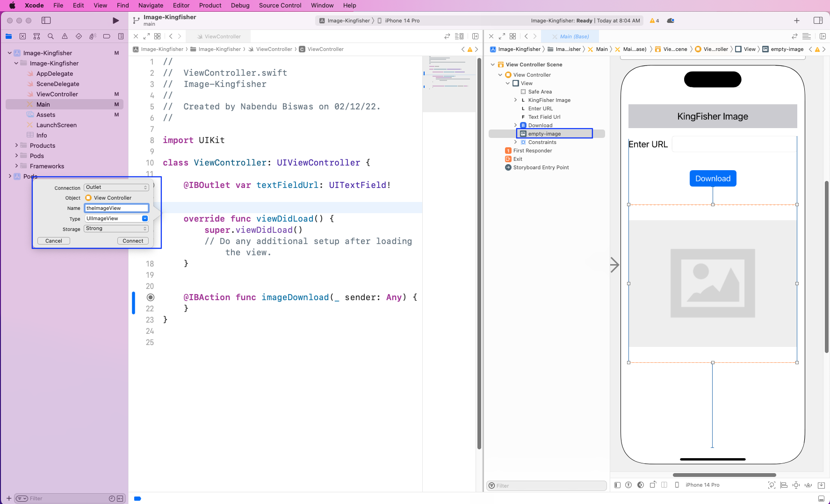Viewport: 830px width, 504px height.
Task: Change canvas device orientation
Action: pos(653,485)
